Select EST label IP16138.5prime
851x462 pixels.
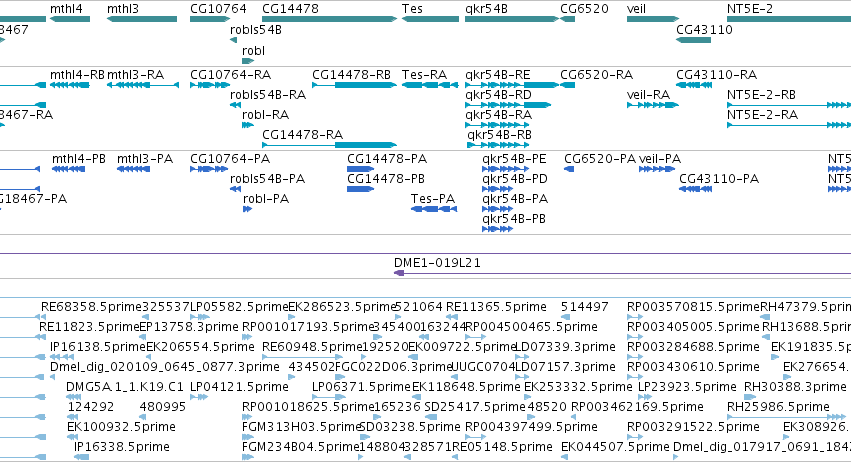[x=98, y=347]
